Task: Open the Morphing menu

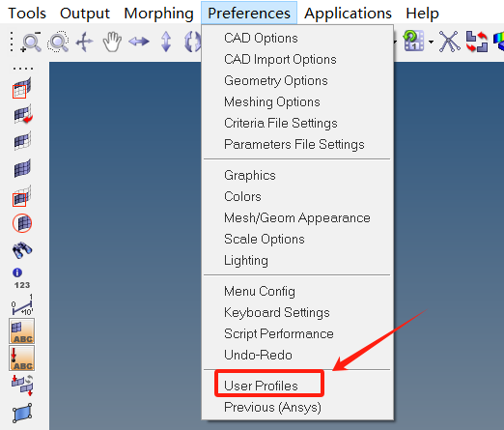Action: point(158,14)
